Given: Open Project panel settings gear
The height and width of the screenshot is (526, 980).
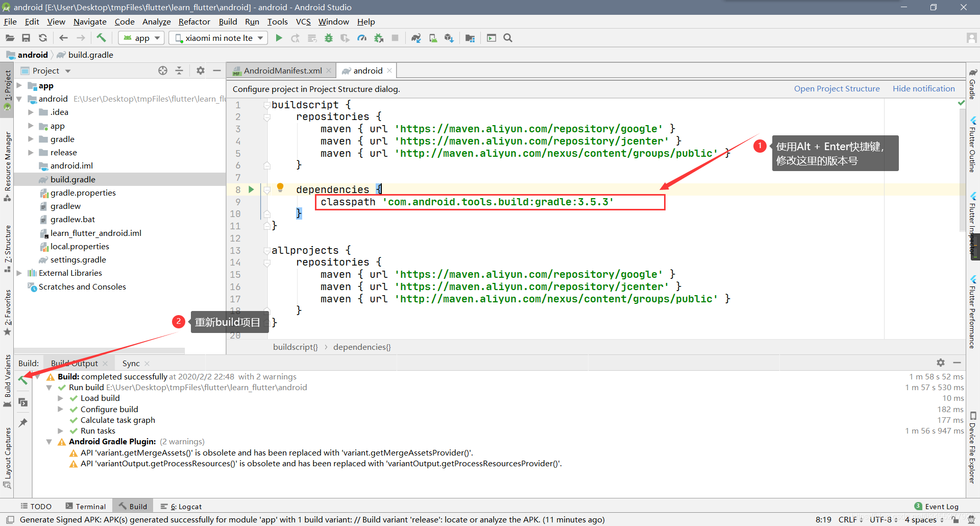Looking at the screenshot, I should (x=201, y=70).
